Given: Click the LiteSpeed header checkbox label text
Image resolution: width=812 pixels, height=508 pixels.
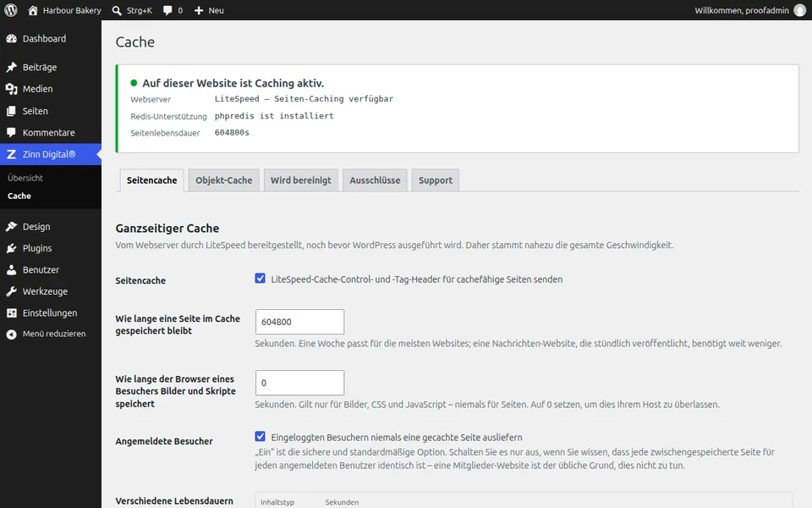Looking at the screenshot, I should pyautogui.click(x=416, y=279).
